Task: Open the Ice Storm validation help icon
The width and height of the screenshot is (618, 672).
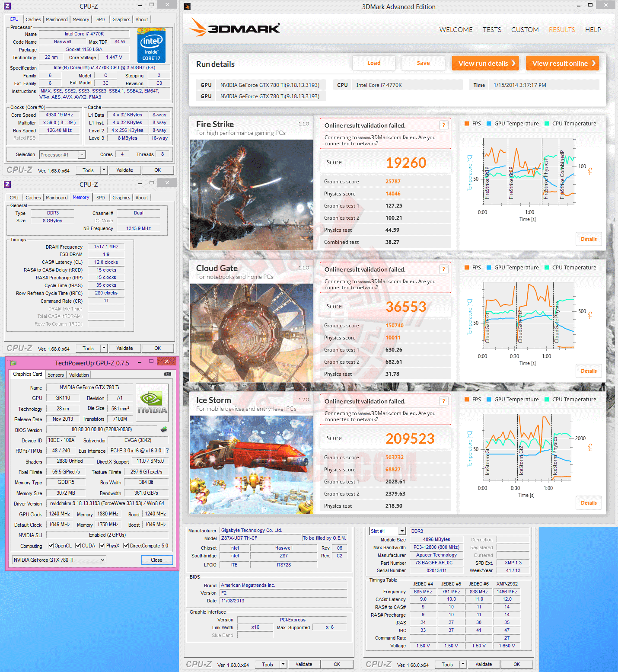Action: 443,401
